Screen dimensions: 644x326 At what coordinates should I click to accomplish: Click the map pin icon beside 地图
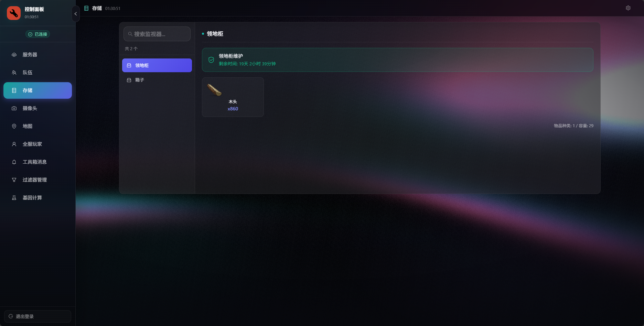[x=14, y=126]
